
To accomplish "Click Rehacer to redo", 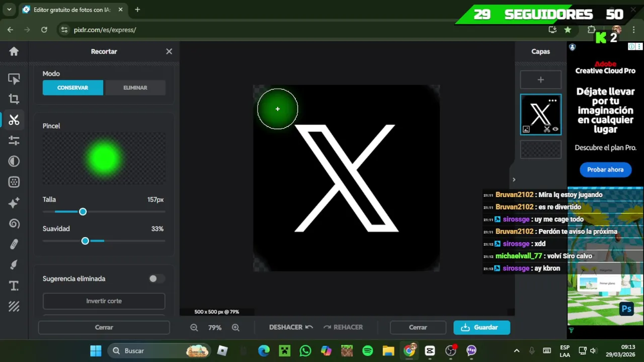I will 343,327.
